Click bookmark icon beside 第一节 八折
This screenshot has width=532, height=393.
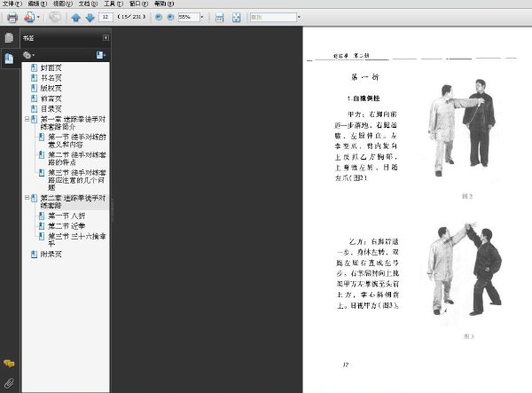(x=42, y=216)
